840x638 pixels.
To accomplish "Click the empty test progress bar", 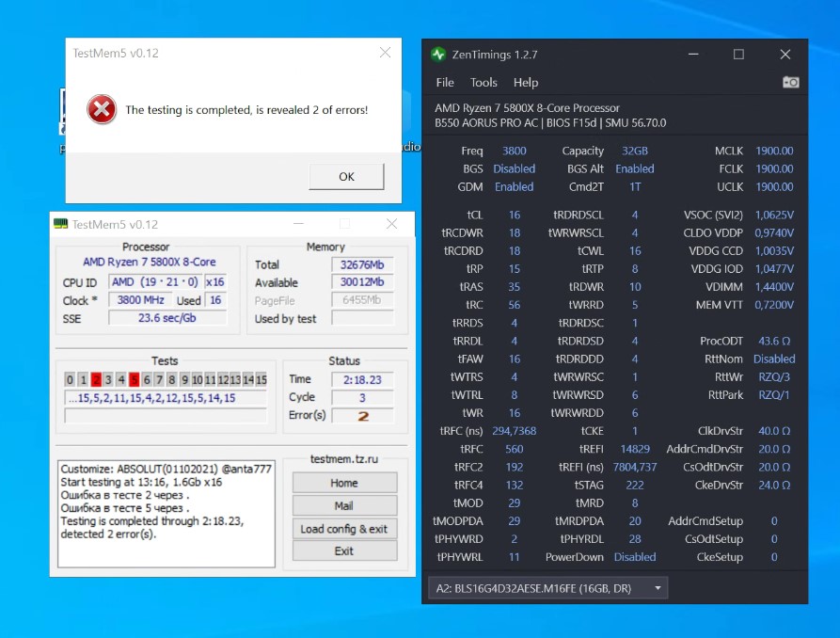I will [166, 416].
